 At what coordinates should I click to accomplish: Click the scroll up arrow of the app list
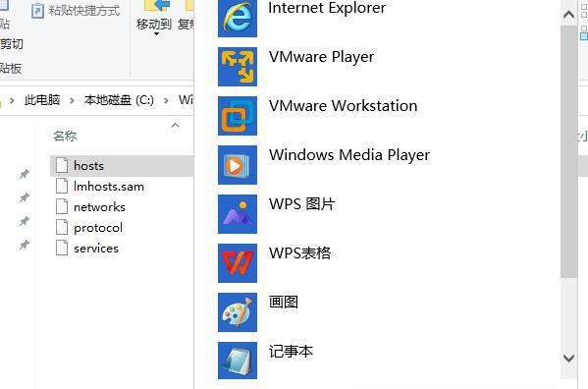pyautogui.click(x=569, y=15)
